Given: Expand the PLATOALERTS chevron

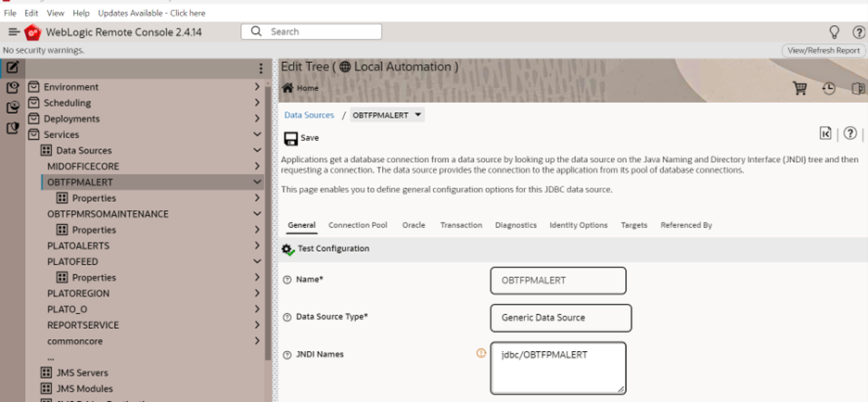Looking at the screenshot, I should click(x=257, y=245).
